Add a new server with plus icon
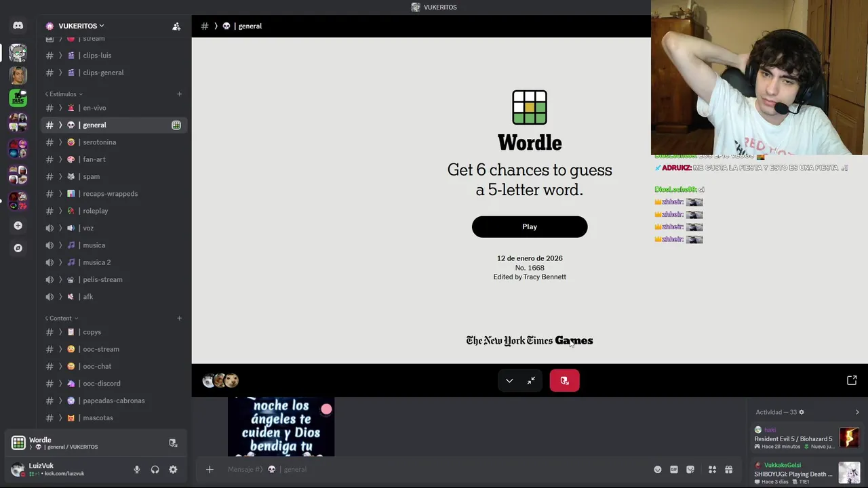 pos(18,226)
